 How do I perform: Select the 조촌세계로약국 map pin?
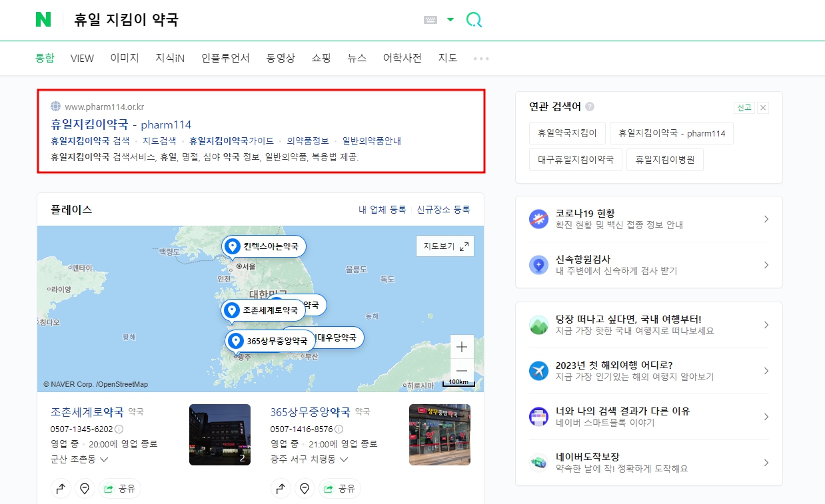tap(263, 310)
